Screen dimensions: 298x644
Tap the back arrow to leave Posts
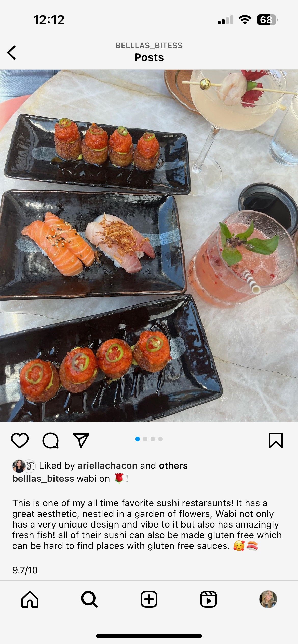click(11, 53)
